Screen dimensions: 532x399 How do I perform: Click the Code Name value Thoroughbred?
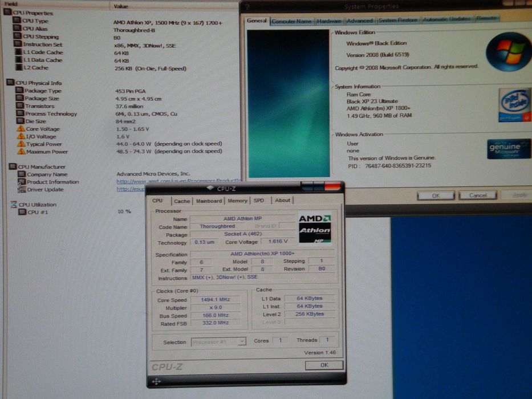click(217, 226)
